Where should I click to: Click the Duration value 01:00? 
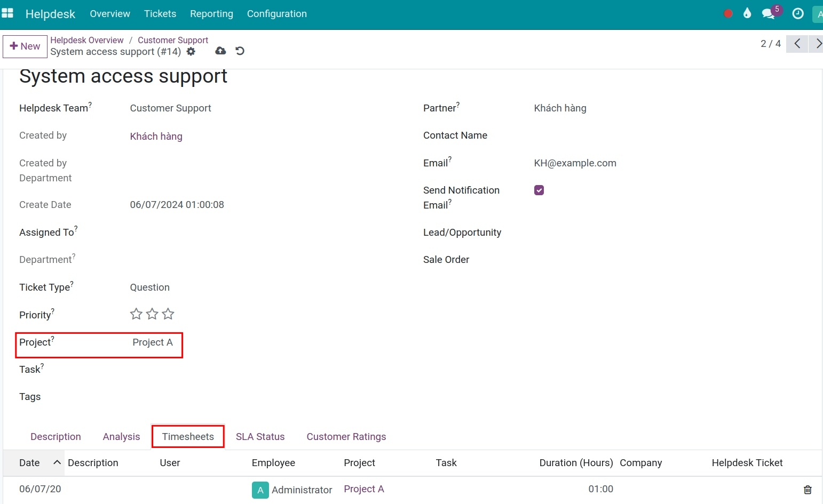(x=600, y=489)
